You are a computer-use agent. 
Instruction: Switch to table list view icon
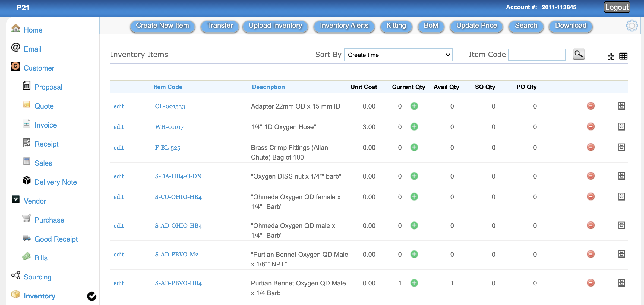[623, 56]
